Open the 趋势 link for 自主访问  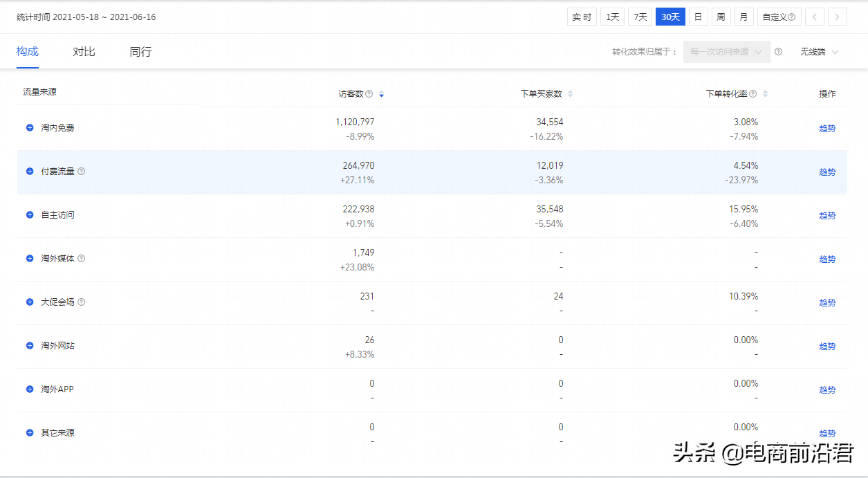[x=827, y=215]
